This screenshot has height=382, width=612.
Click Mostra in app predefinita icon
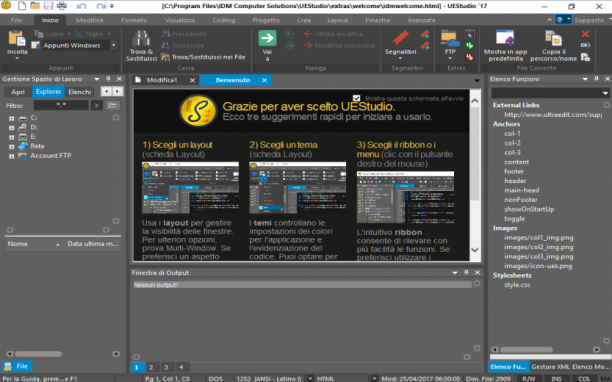(505, 38)
